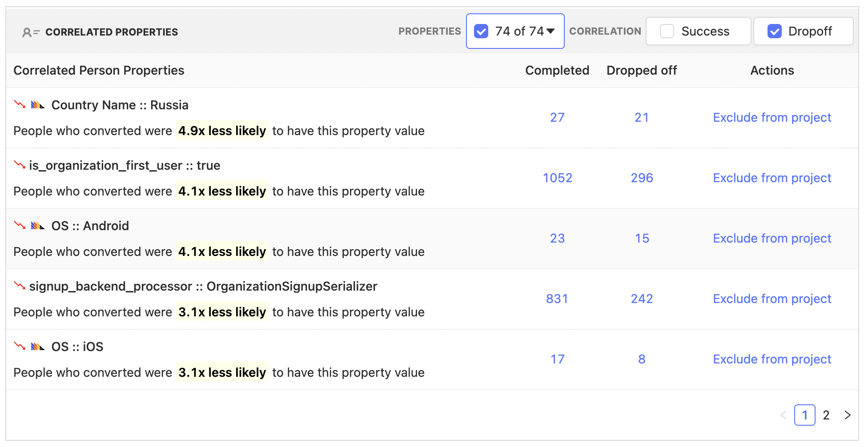The height and width of the screenshot is (447, 868).
Task: Select page 2 in pagination
Action: tap(826, 415)
